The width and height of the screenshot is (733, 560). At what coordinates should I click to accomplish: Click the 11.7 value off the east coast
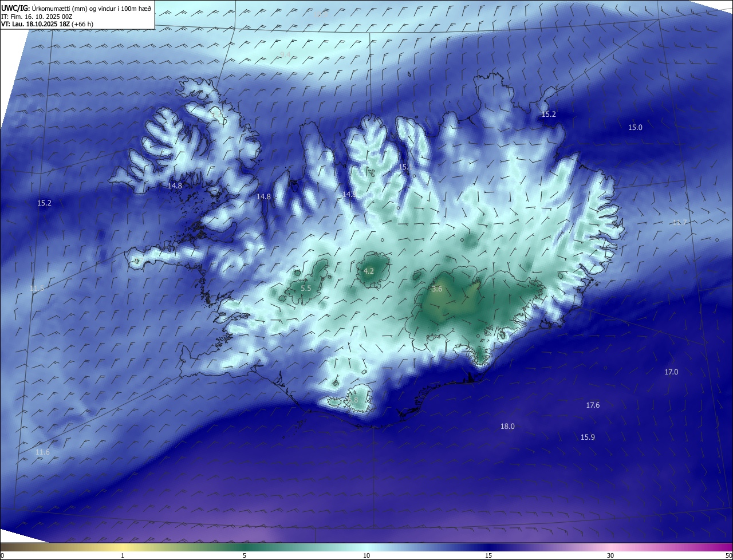pyautogui.click(x=679, y=223)
